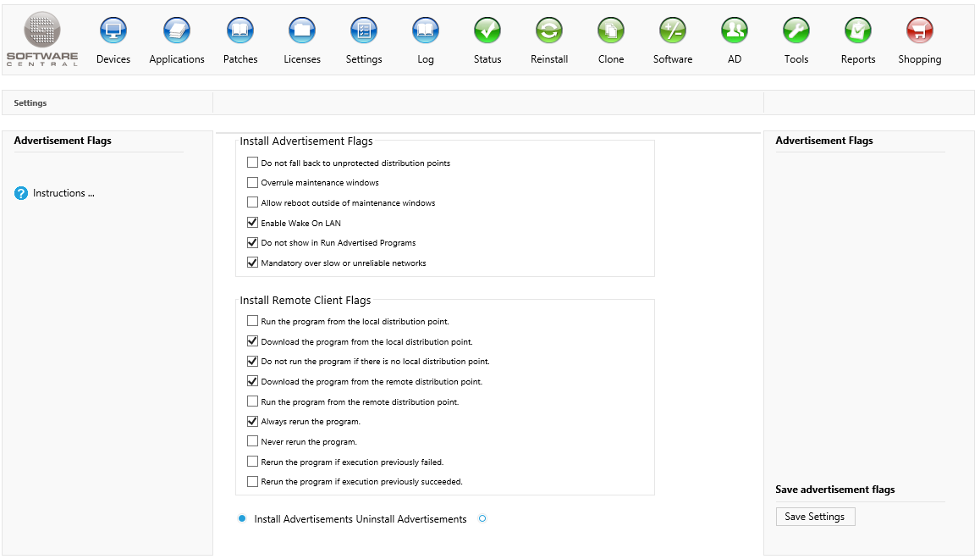Screen dimensions: 980x559
Task: Open the Patches section icon
Action: point(240,31)
